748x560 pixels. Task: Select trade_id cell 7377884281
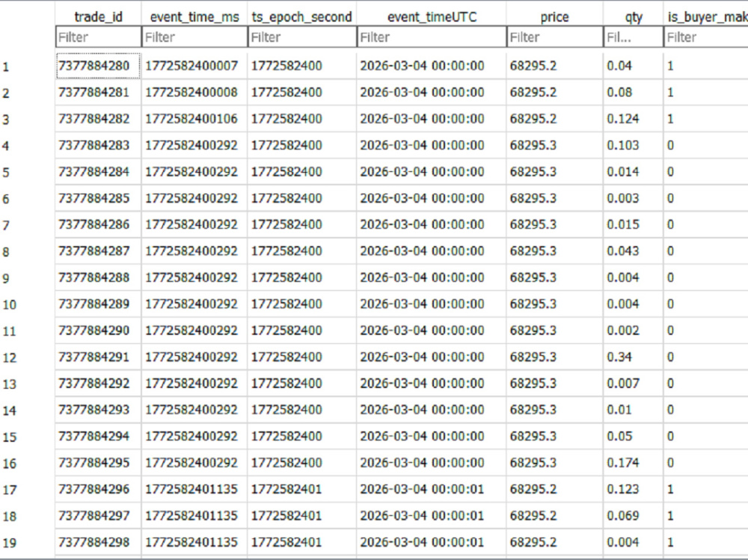(98, 92)
